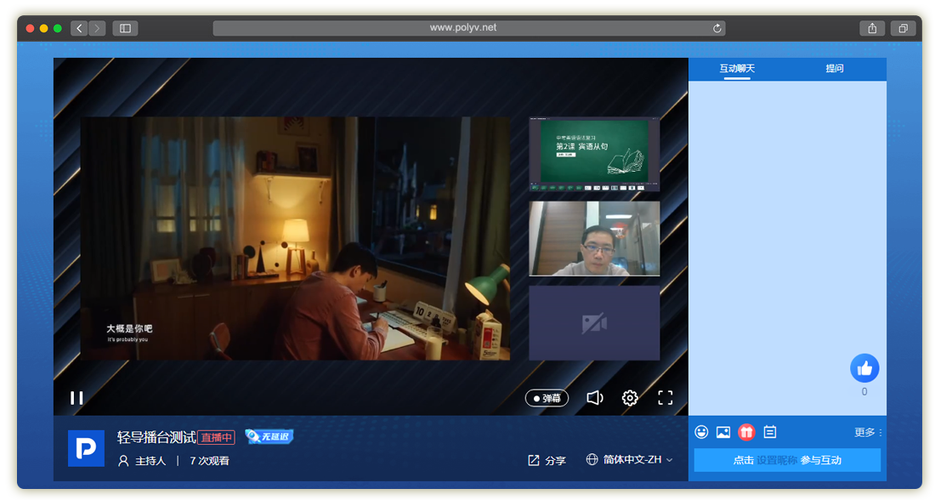Click the POLYV channel logo
This screenshot has width=935, height=500.
86,448
